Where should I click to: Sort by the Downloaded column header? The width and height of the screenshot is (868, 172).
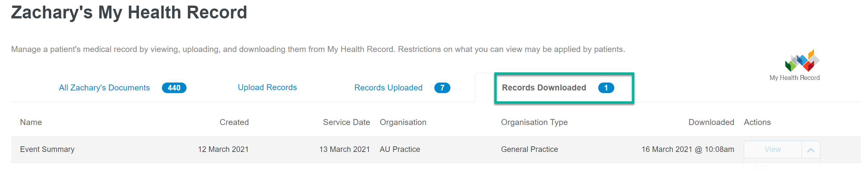(x=711, y=122)
